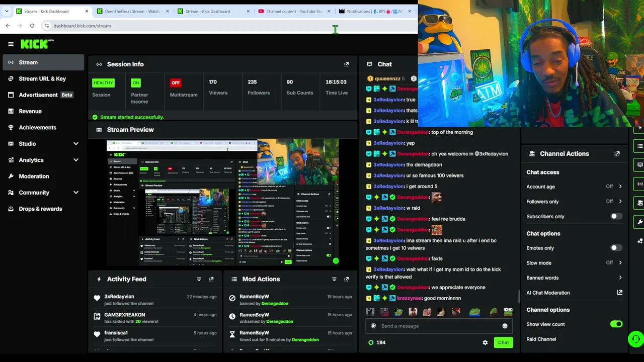Enable Emotes only chat mode
This screenshot has height=362, width=644.
tap(616, 248)
